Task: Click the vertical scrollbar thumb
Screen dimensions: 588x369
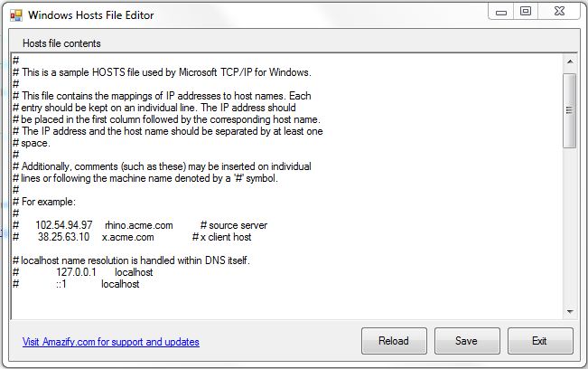Action: [569, 109]
